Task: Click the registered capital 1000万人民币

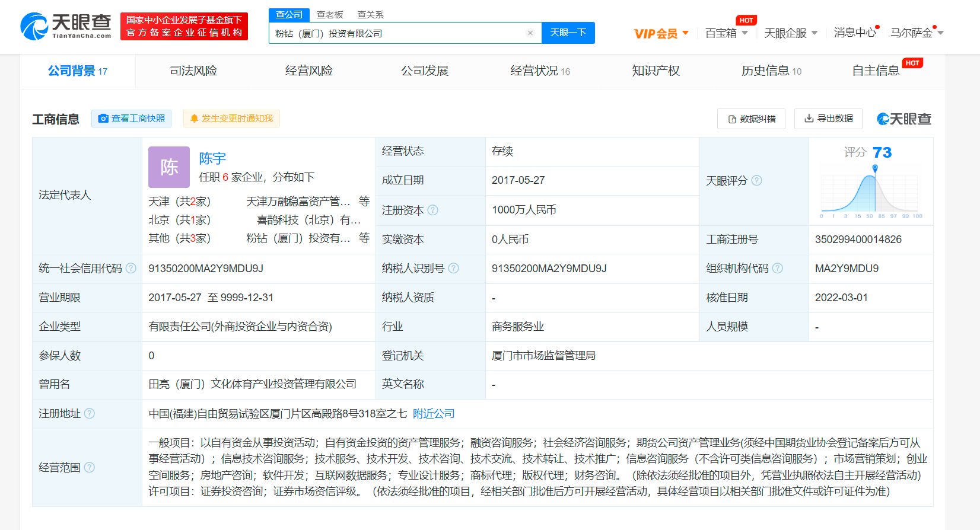Action: [x=524, y=210]
